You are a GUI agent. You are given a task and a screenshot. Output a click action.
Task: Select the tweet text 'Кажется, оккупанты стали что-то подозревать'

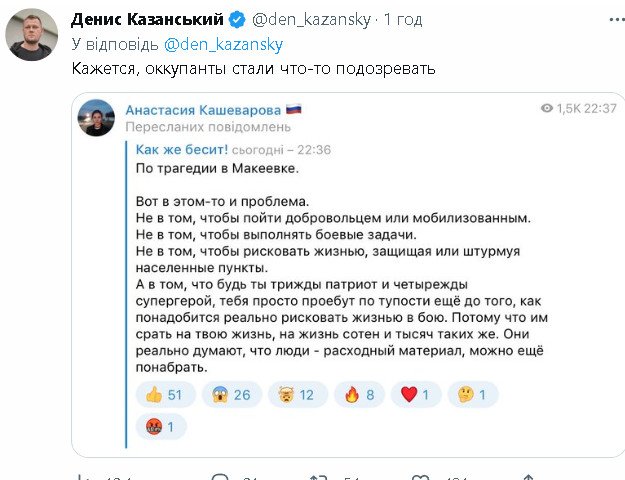[x=254, y=70]
